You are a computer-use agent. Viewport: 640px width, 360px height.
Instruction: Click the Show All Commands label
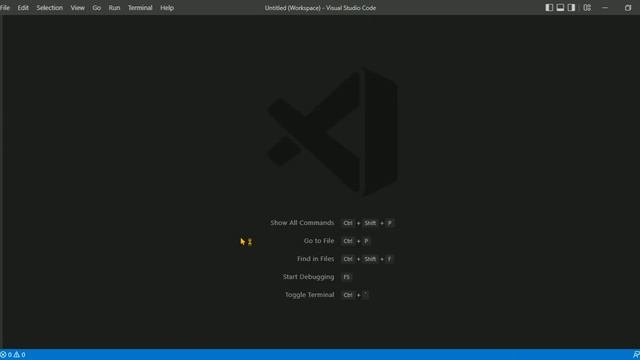point(302,223)
